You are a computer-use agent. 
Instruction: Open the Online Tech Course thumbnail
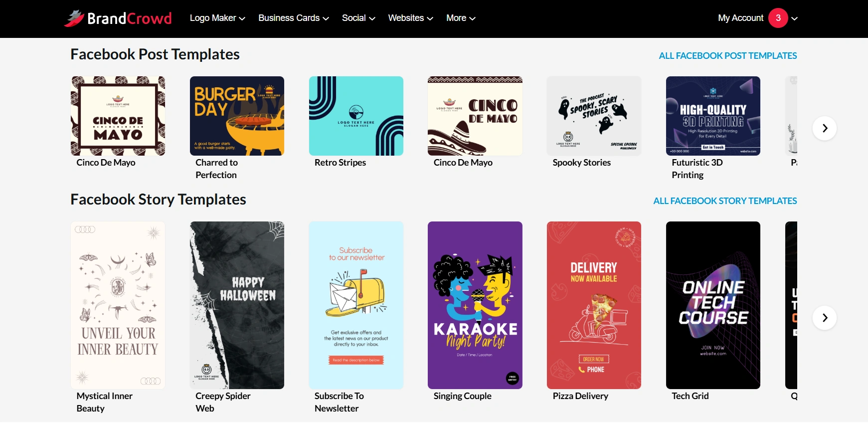(713, 305)
